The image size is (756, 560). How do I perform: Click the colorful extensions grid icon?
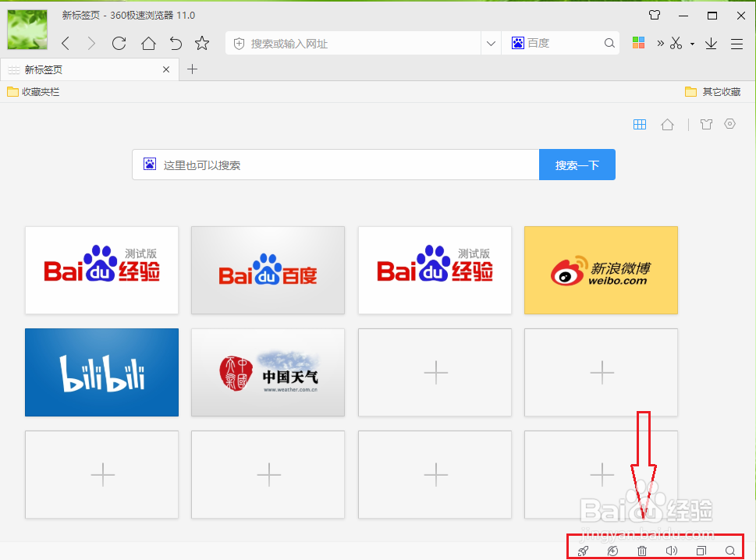tap(638, 44)
